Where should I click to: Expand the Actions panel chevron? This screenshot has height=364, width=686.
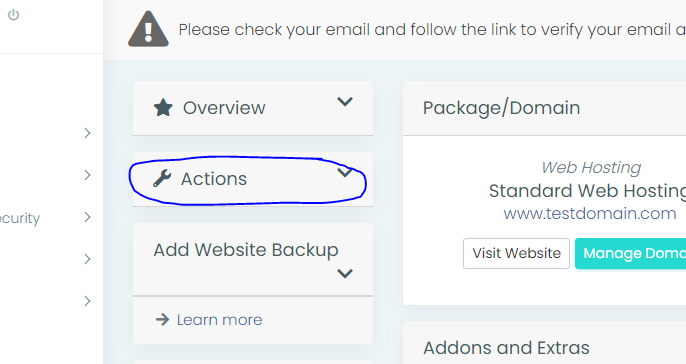point(345,172)
